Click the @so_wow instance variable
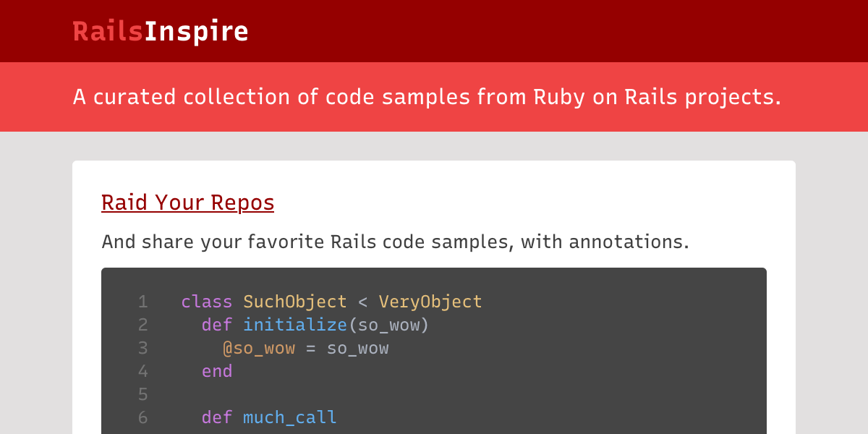The width and height of the screenshot is (868, 434). click(x=259, y=348)
